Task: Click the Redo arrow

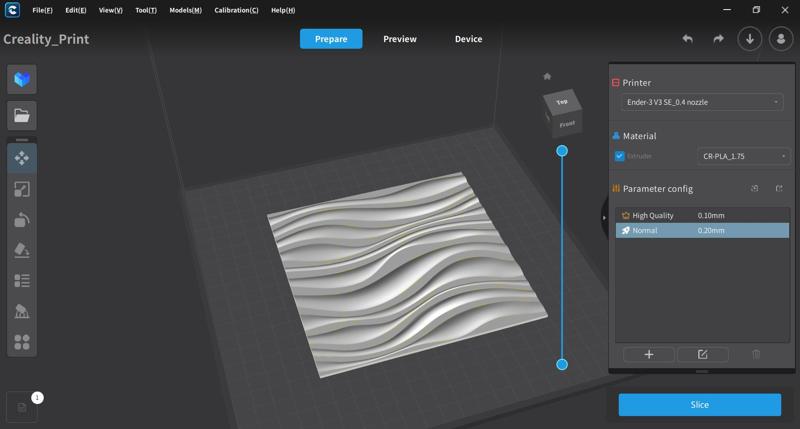Action: 718,39
